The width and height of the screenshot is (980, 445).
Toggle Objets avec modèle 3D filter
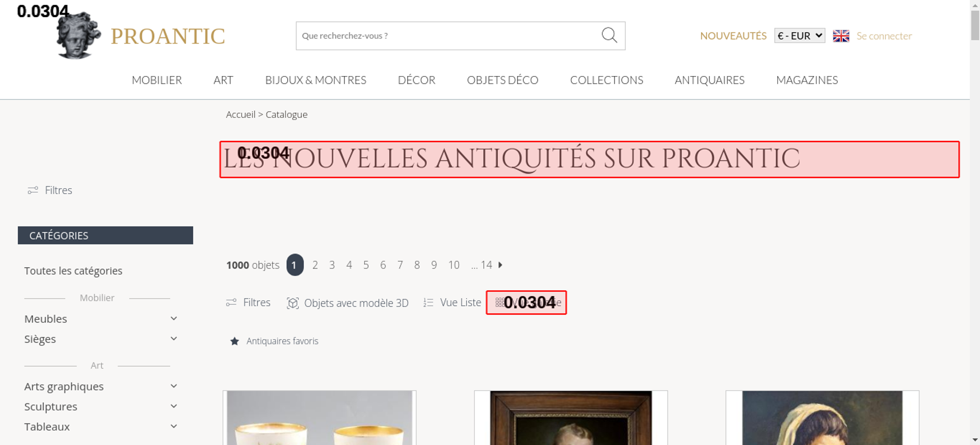(x=347, y=303)
